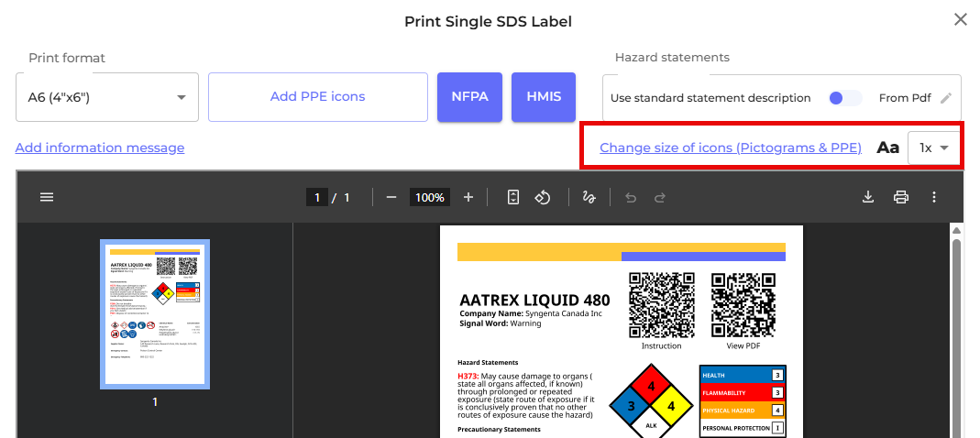980x438 pixels.
Task: Zoom in with the plus icon
Action: click(x=468, y=197)
